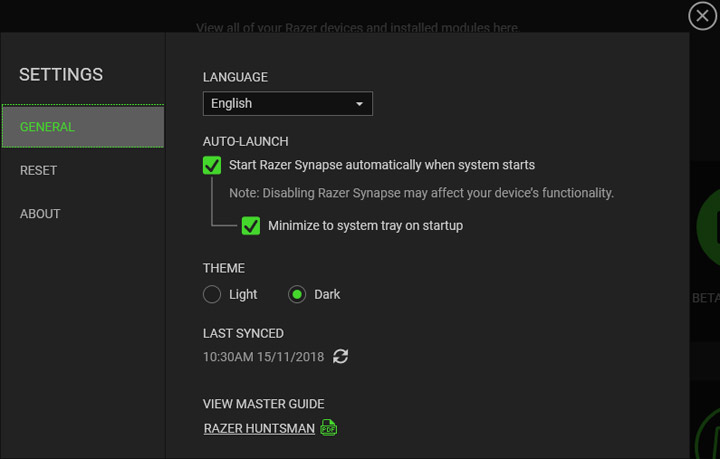Open the Razer Huntsman master guide link
720x459 pixels.
(x=259, y=428)
